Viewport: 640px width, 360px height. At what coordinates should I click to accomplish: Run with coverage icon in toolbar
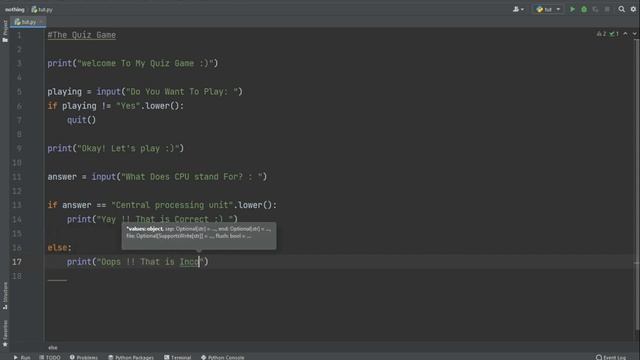(596, 9)
